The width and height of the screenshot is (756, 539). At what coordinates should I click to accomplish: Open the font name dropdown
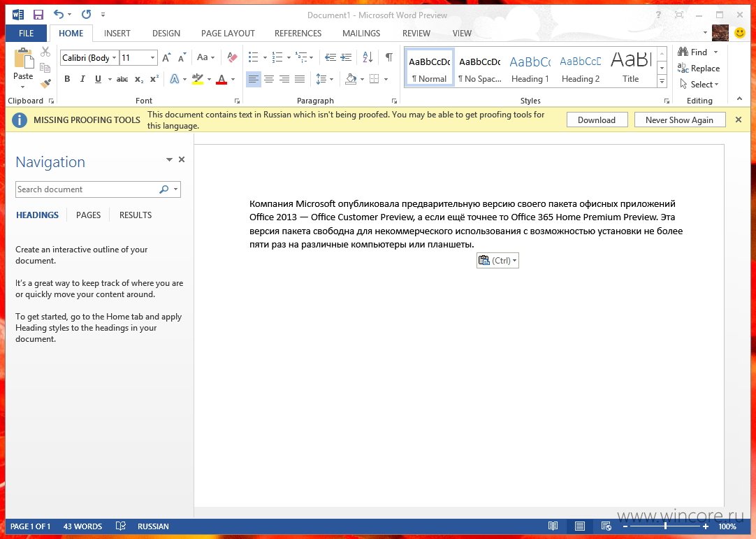[115, 58]
